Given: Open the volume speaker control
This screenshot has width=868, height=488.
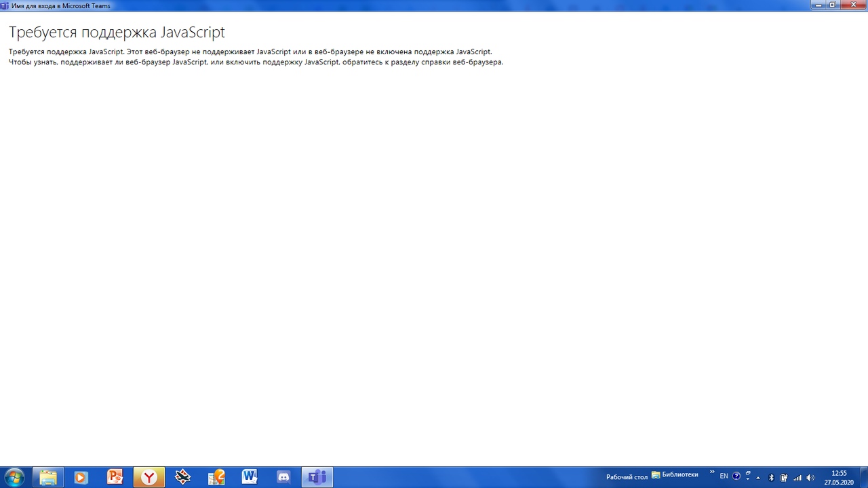Looking at the screenshot, I should tap(810, 478).
